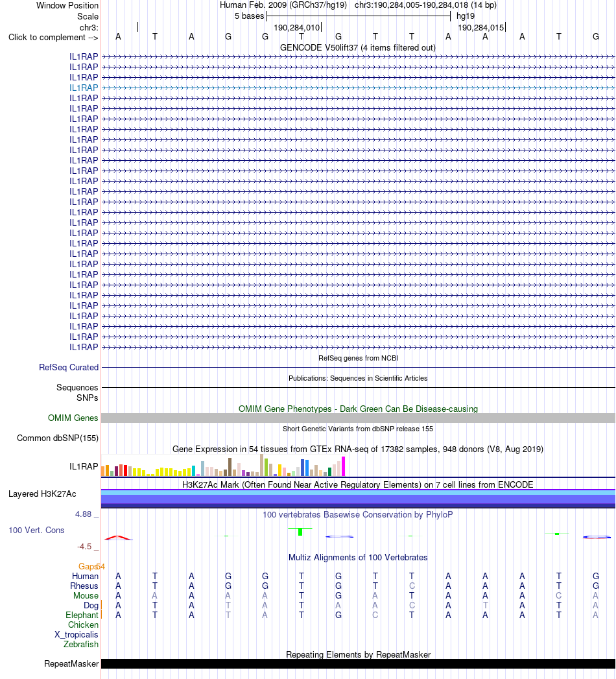Select the light-blue highlighted IL1RAP transcript label
Screen dimensions: 616x679
(84, 88)
